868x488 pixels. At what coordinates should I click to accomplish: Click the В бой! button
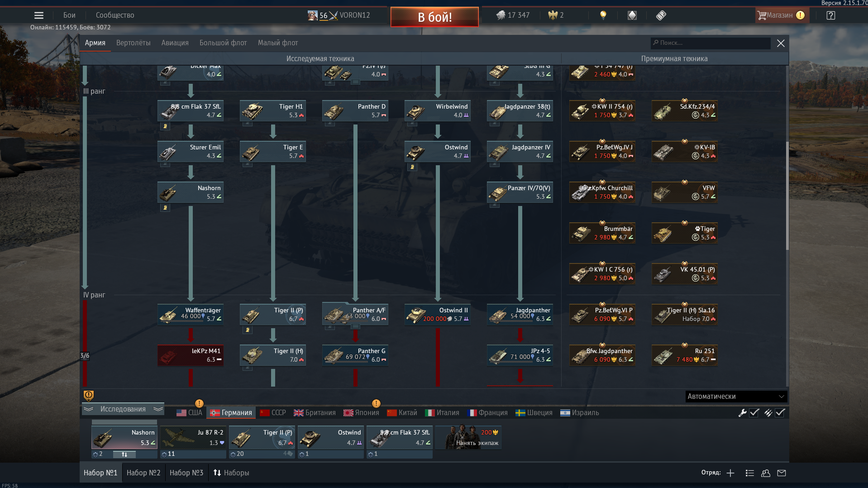[434, 17]
